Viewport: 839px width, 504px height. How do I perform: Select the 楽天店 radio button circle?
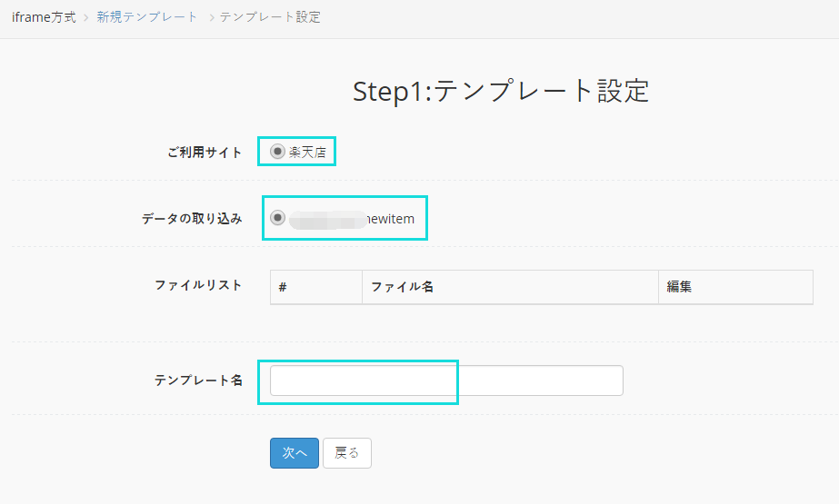[277, 152]
